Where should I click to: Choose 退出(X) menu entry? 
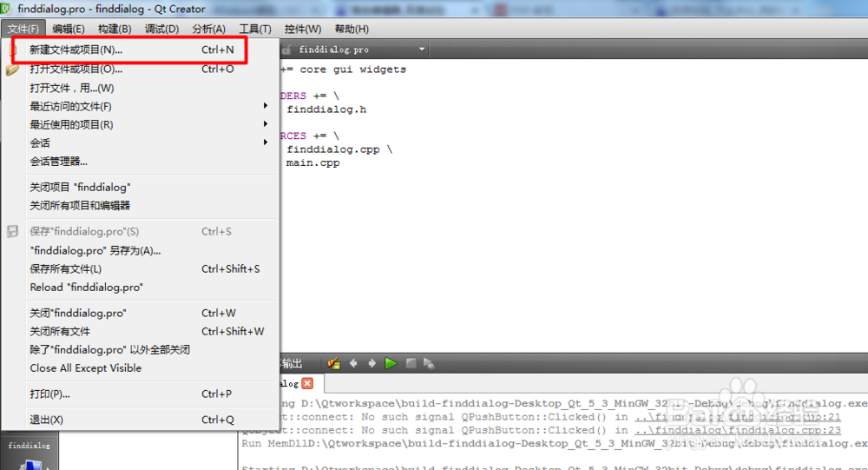click(x=140, y=420)
